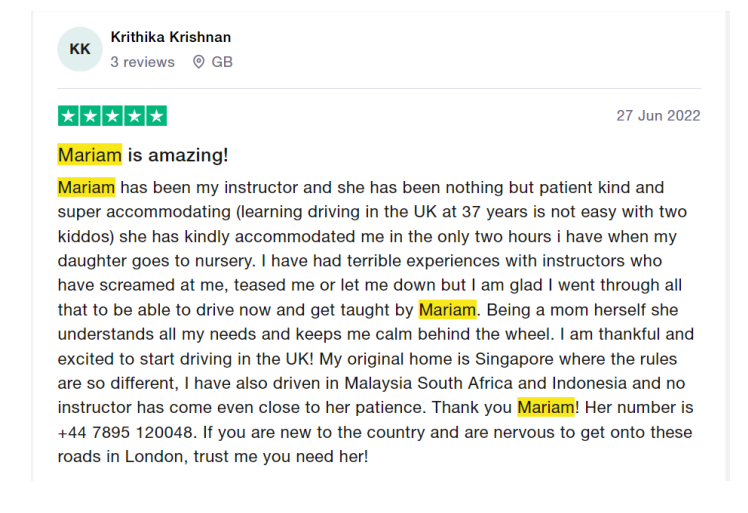
Task: Click the divider line under reviewer info
Action: coord(379,88)
